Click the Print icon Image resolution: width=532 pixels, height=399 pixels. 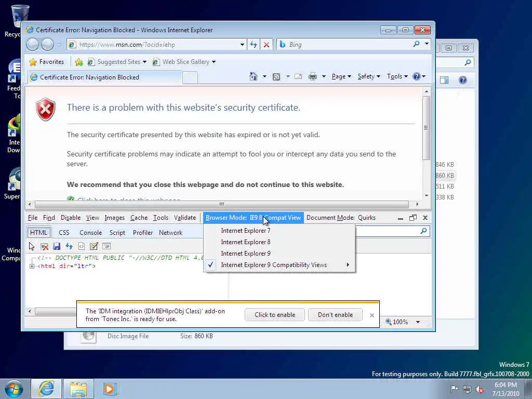312,77
